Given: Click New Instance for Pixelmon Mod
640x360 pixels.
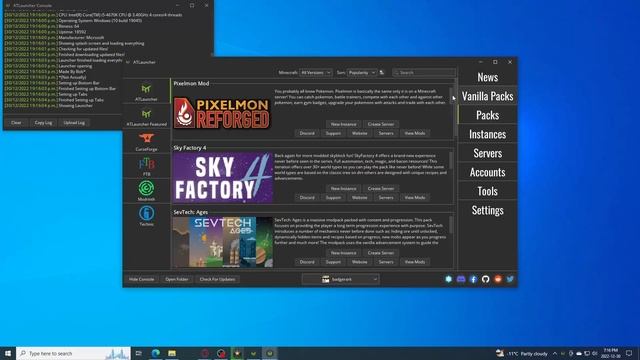Looking at the screenshot, I should pos(343,124).
